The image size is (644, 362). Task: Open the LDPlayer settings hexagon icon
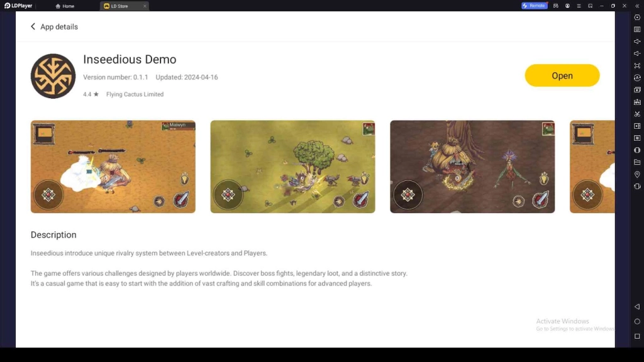pyautogui.click(x=637, y=18)
